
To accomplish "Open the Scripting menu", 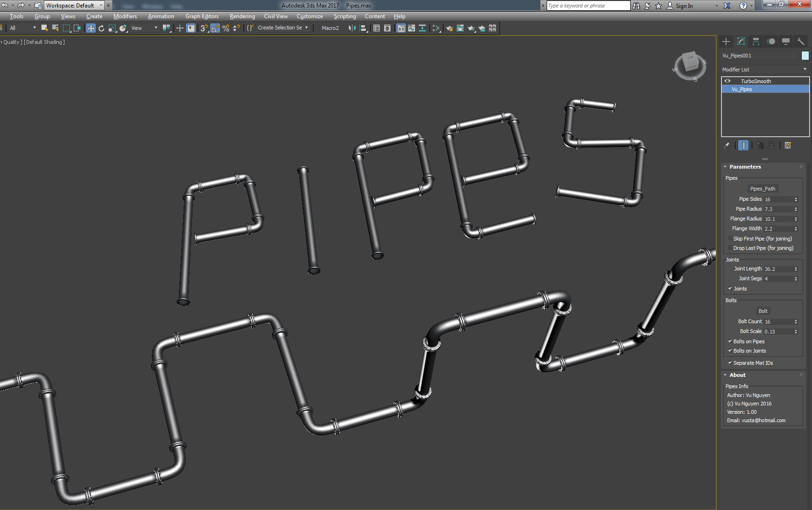I will pyautogui.click(x=344, y=16).
